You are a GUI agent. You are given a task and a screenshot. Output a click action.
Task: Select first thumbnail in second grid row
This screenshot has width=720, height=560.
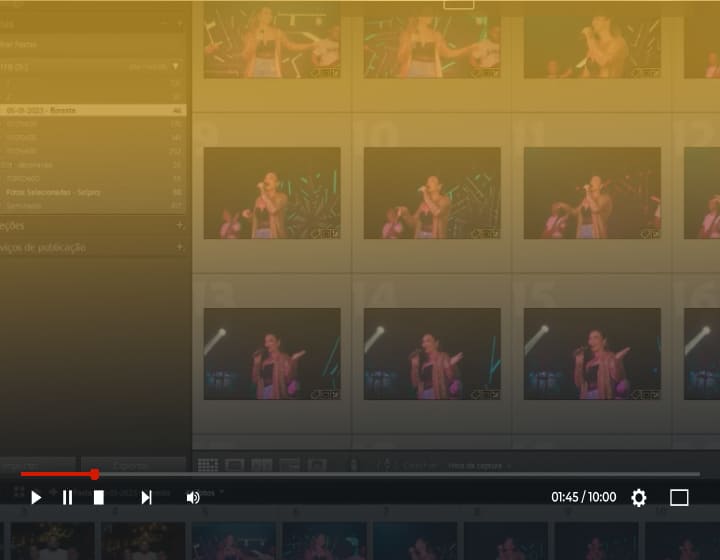point(272,193)
